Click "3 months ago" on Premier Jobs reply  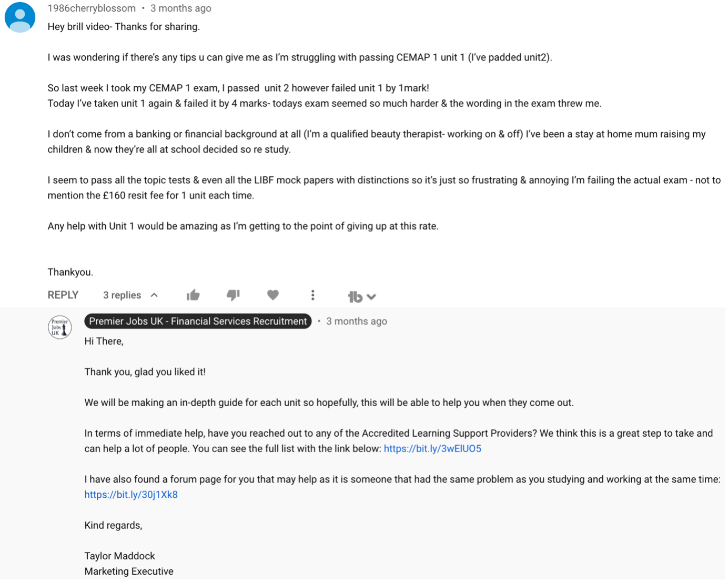coord(357,321)
